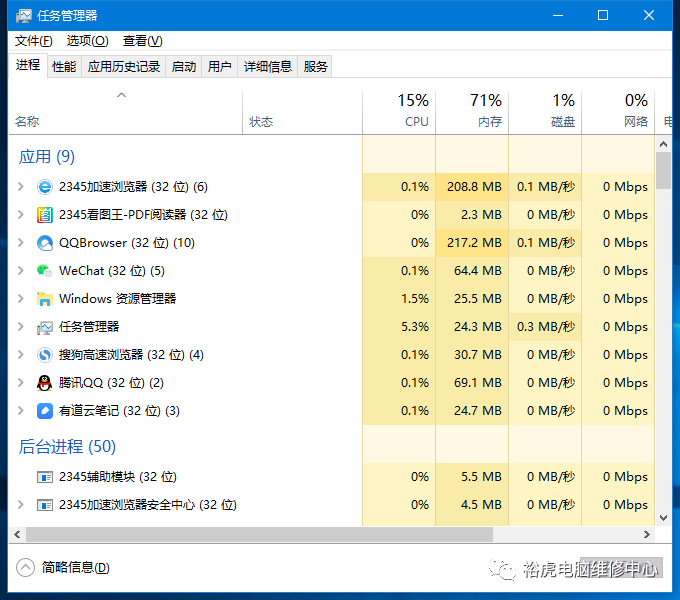The width and height of the screenshot is (680, 600).
Task: Click the 有道云笔记 icon
Action: (45, 411)
